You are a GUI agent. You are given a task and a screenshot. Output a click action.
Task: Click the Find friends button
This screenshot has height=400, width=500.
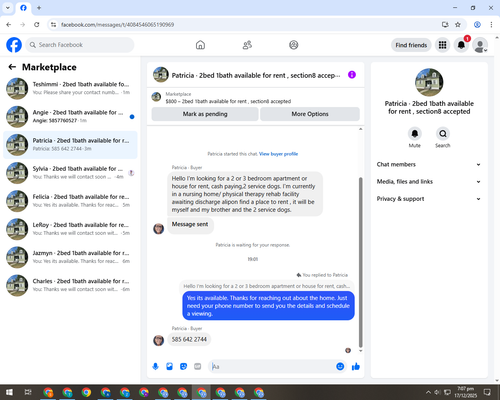pos(411,45)
